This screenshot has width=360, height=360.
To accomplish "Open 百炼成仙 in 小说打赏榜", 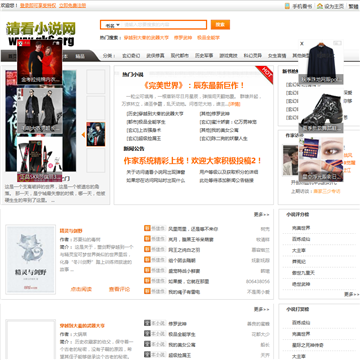I will tap(301, 323).
